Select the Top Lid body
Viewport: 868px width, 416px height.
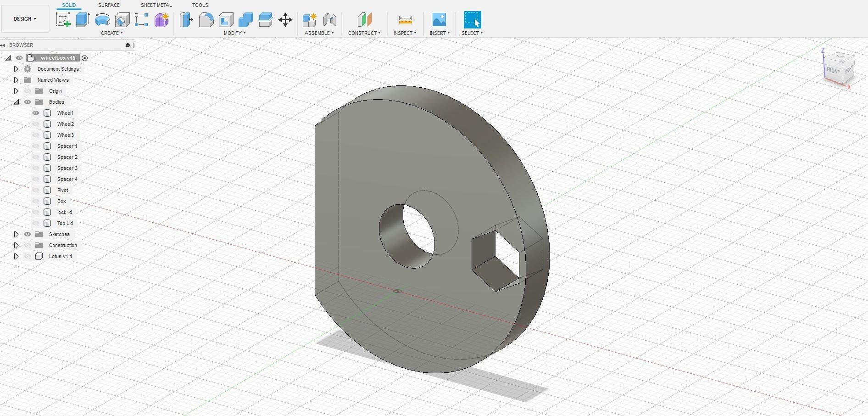point(65,223)
